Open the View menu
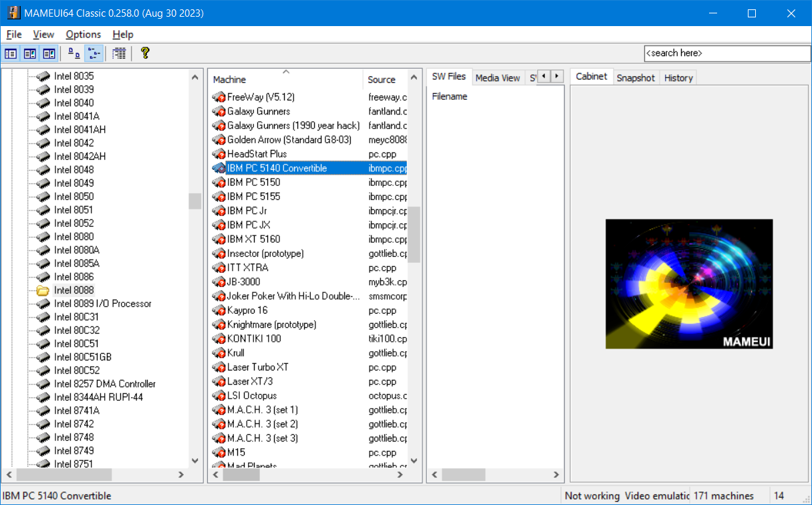The height and width of the screenshot is (505, 812). pos(43,34)
